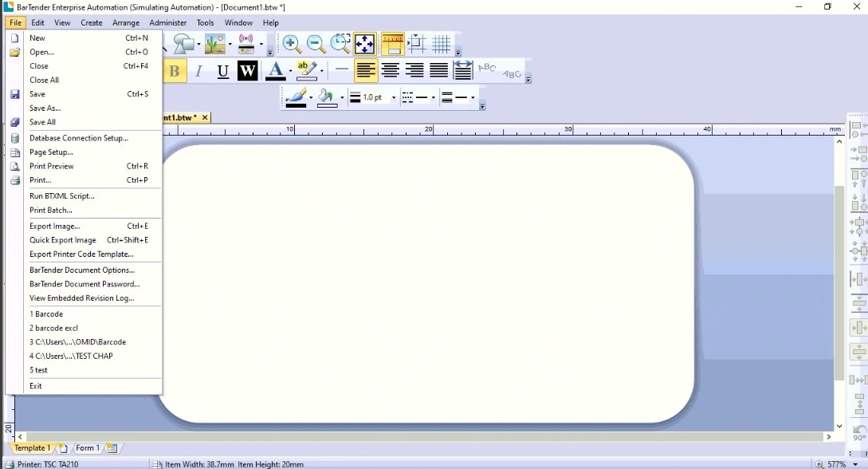Image resolution: width=868 pixels, height=469 pixels.
Task: Click the slanted ABC text icon
Action: tap(512, 73)
